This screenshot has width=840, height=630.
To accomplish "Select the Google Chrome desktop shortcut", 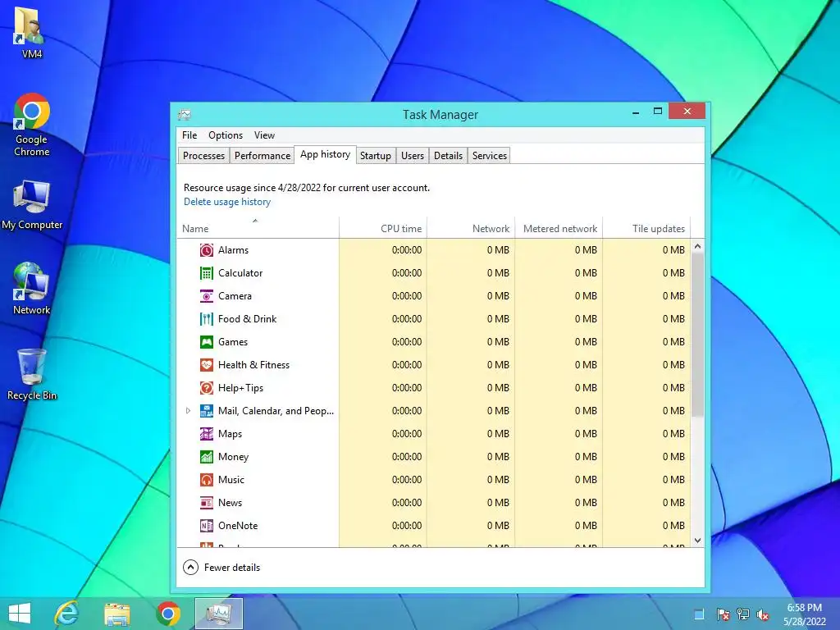I will (32, 126).
